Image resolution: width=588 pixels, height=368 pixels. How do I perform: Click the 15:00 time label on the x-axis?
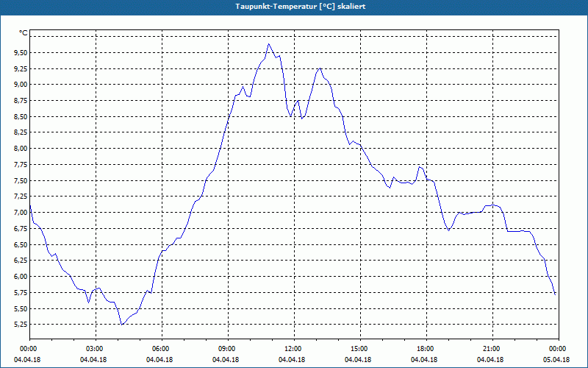click(x=360, y=349)
